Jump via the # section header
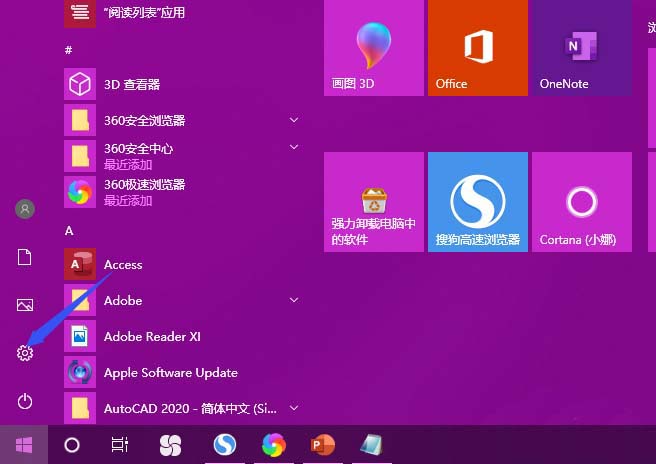The image size is (656, 464). (69, 50)
